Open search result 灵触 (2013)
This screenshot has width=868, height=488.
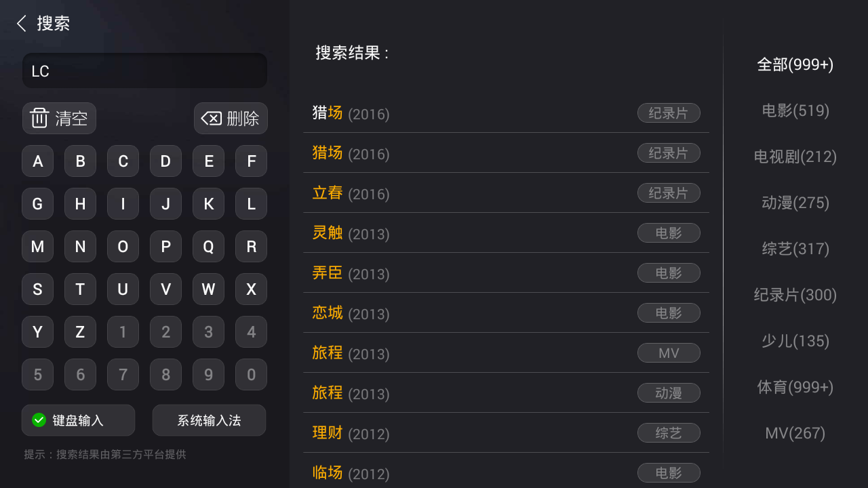(x=351, y=233)
